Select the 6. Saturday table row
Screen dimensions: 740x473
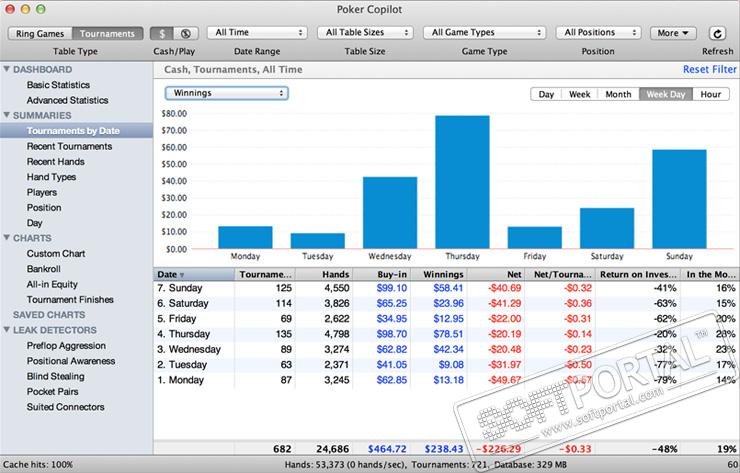[446, 304]
